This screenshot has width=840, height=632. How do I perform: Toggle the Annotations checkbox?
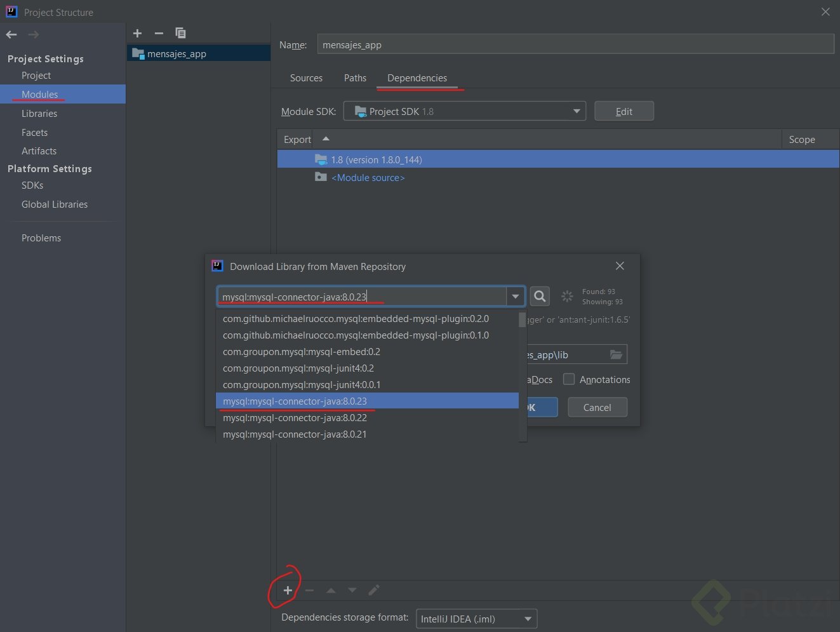569,379
